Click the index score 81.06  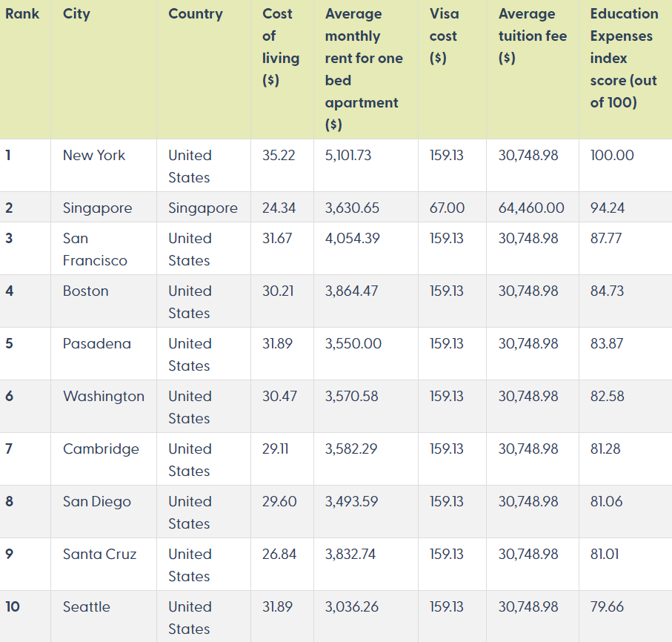(606, 502)
